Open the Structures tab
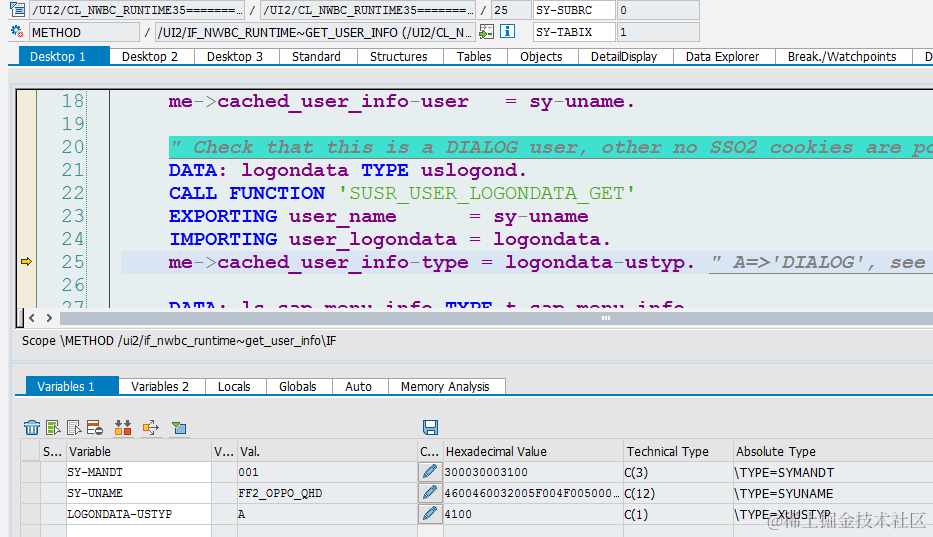The image size is (933, 537). (399, 57)
